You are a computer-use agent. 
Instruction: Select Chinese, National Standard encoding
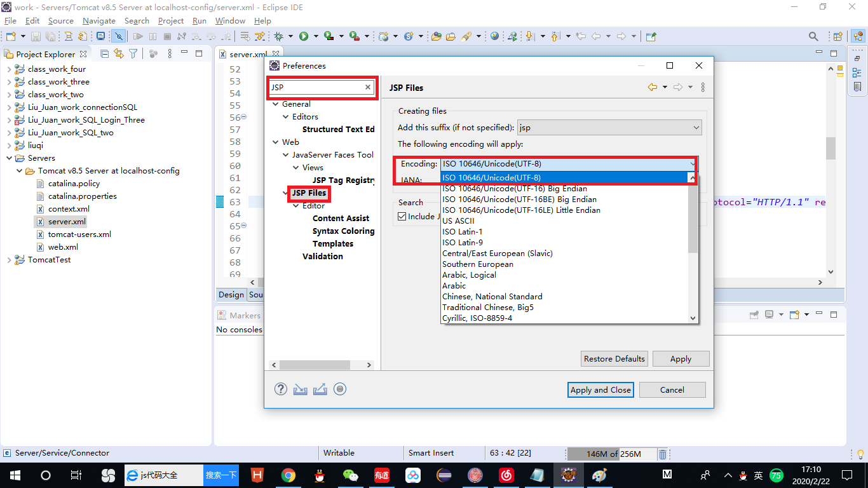click(492, 297)
